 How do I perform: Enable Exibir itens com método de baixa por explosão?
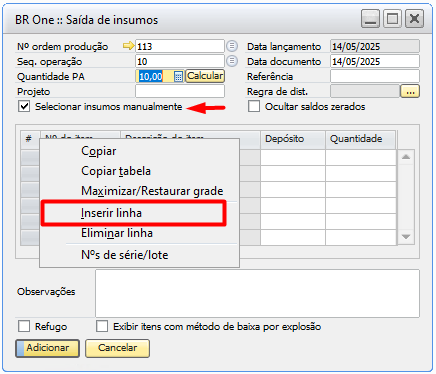[x=102, y=326]
